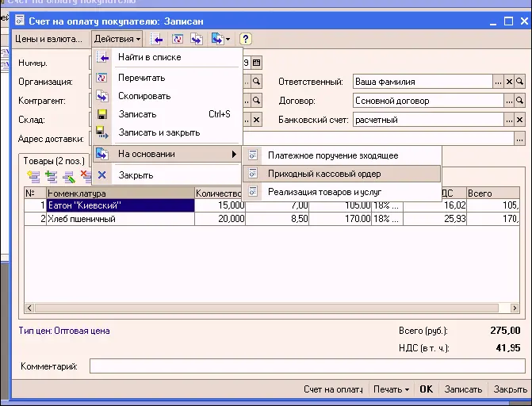Choose Приходный кассовый ордер submenu item
The width and height of the screenshot is (532, 406).
tap(342, 174)
